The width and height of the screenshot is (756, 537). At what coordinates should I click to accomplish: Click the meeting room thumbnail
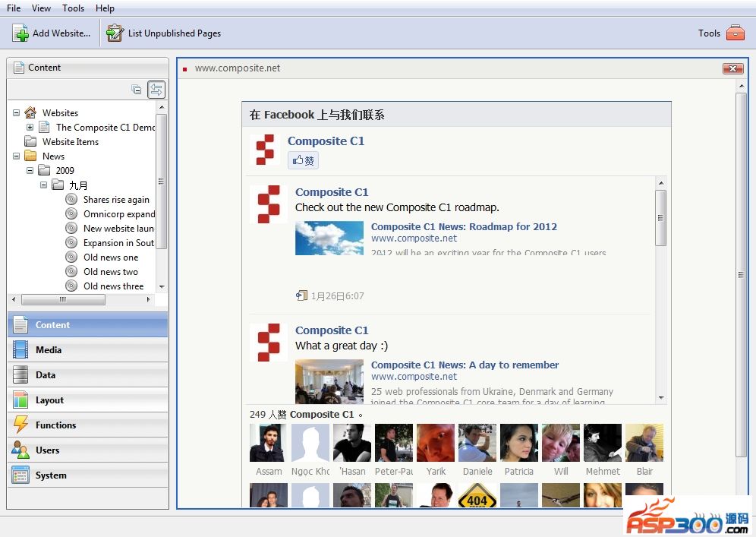click(x=329, y=381)
